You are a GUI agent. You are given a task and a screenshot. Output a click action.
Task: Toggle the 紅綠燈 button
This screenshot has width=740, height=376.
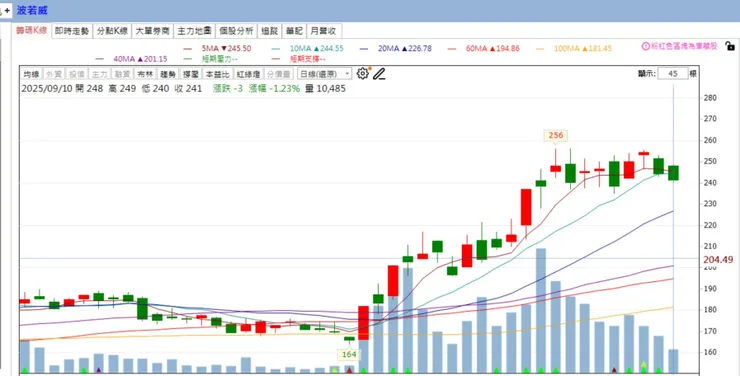point(248,74)
